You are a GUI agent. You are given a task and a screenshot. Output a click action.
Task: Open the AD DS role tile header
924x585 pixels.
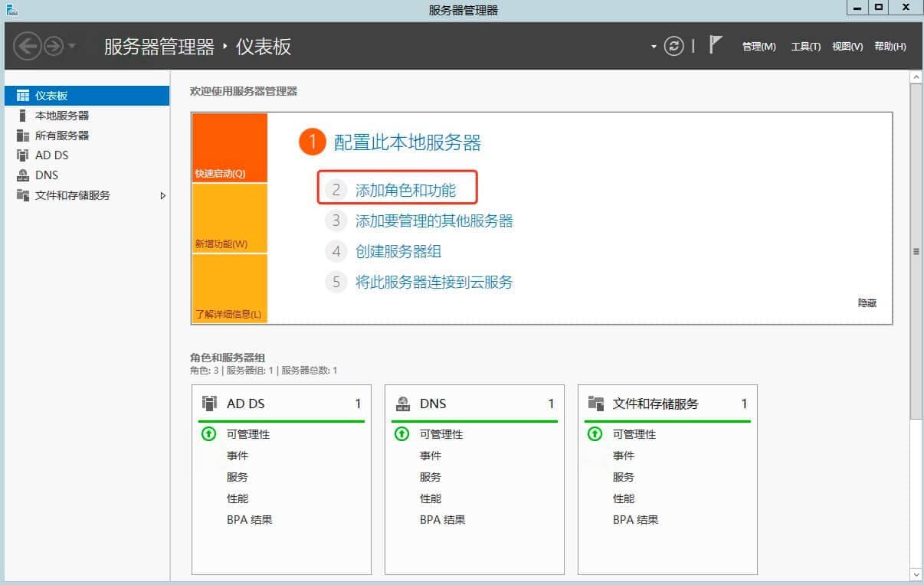pyautogui.click(x=281, y=404)
